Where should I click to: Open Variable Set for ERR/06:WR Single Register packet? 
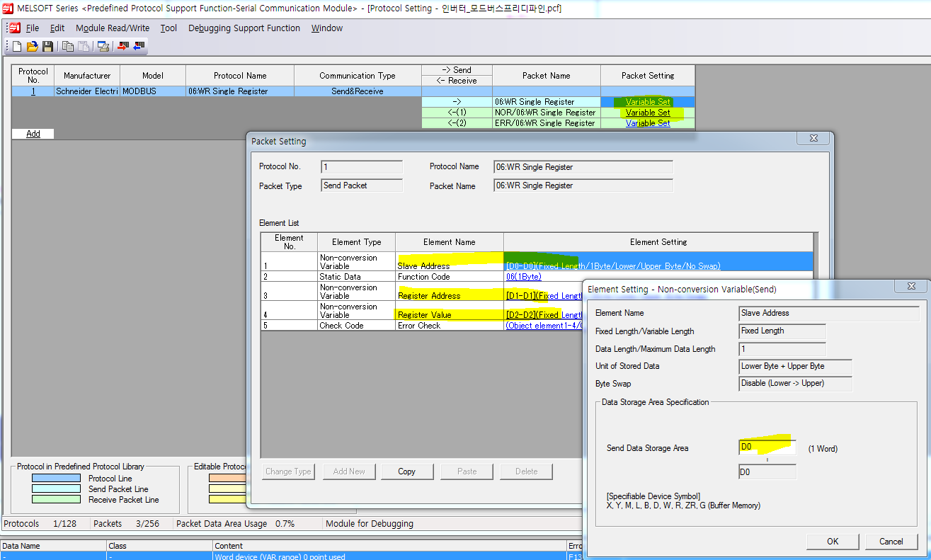tap(648, 123)
